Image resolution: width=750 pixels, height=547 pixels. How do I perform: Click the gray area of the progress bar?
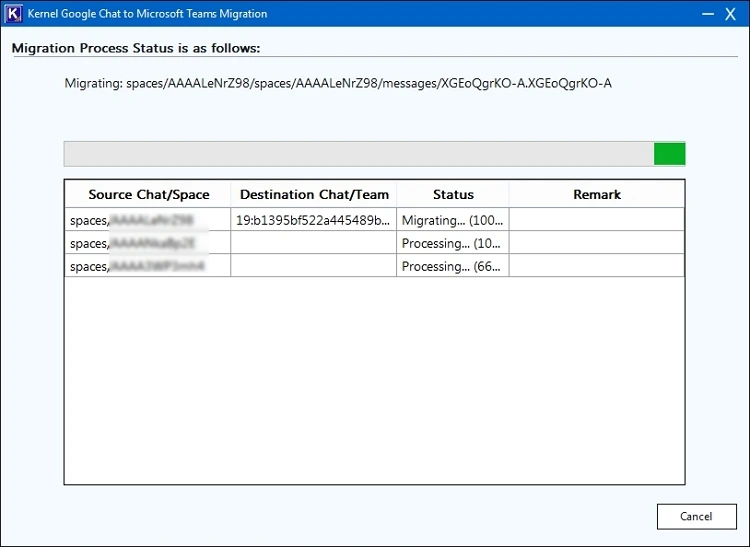(358, 153)
